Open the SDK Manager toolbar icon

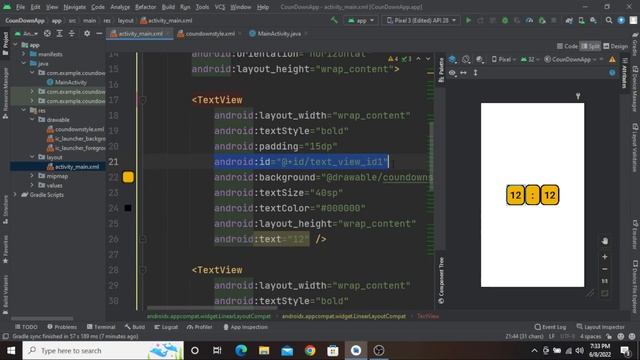pos(593,20)
